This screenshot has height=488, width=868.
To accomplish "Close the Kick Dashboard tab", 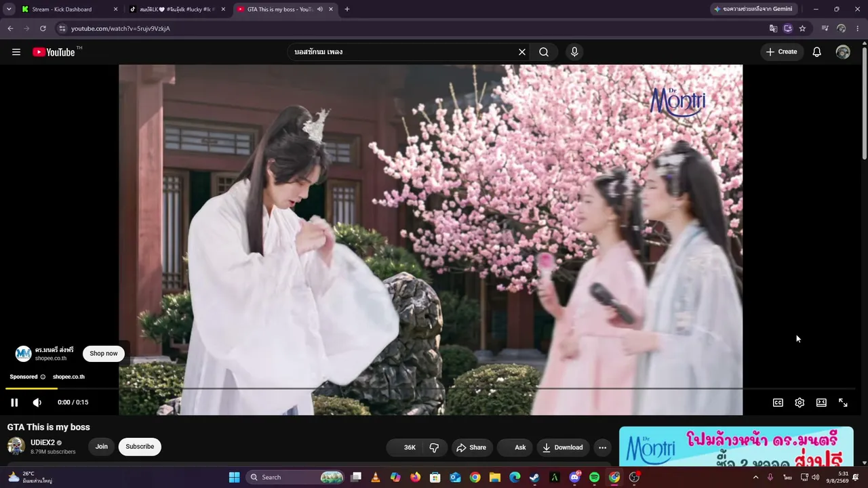I will pyautogui.click(x=115, y=9).
